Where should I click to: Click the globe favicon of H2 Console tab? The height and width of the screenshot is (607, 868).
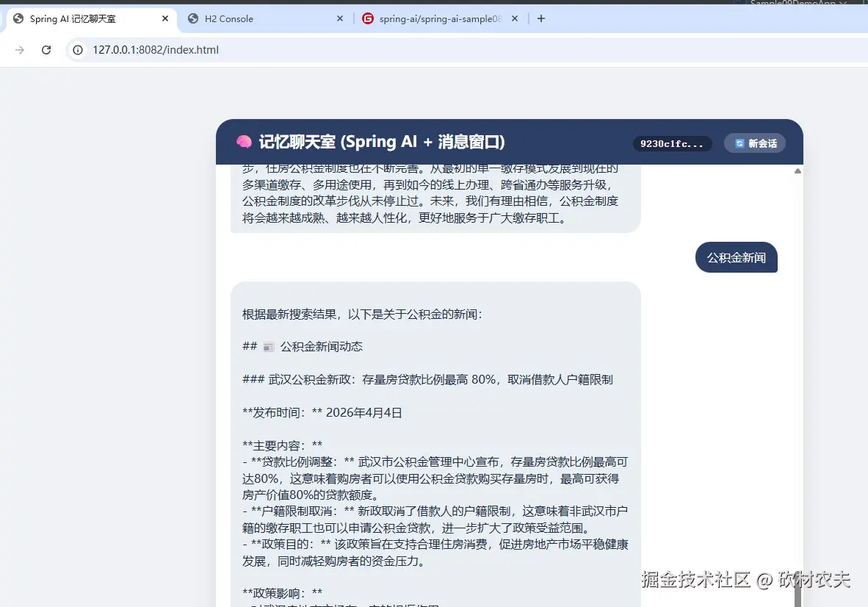tap(193, 19)
